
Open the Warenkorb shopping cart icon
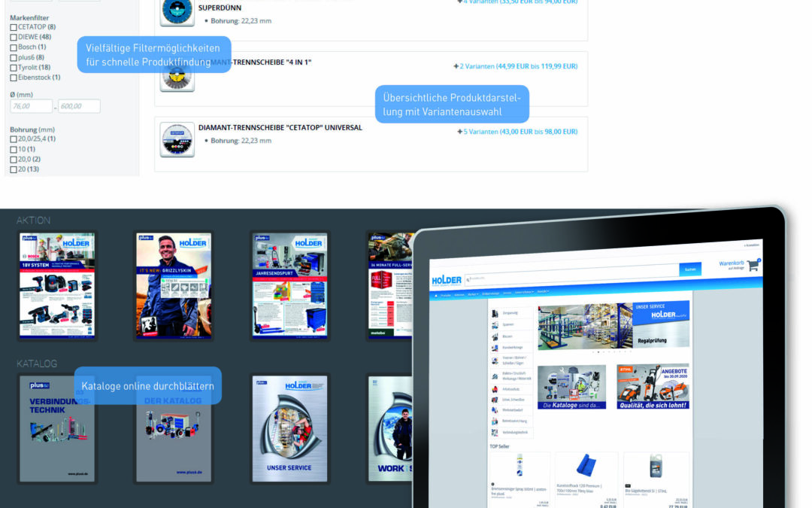pyautogui.click(x=753, y=266)
